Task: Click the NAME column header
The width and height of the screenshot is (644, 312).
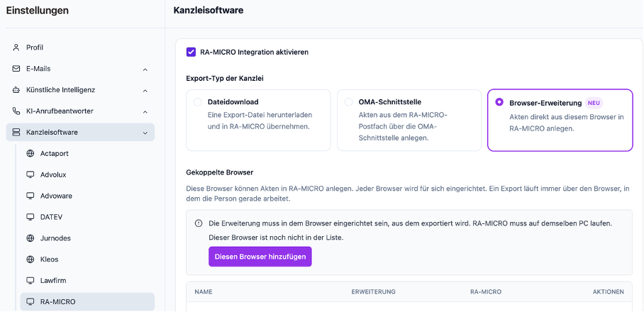Action: (x=204, y=292)
